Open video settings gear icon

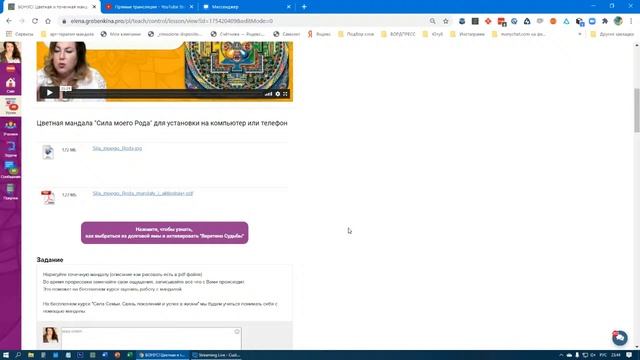[278, 94]
